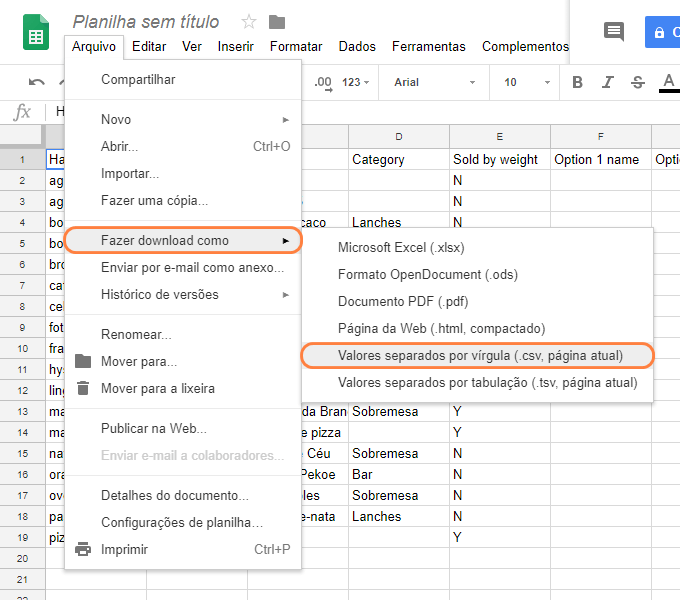Click the folder icon beside the title

(x=277, y=22)
